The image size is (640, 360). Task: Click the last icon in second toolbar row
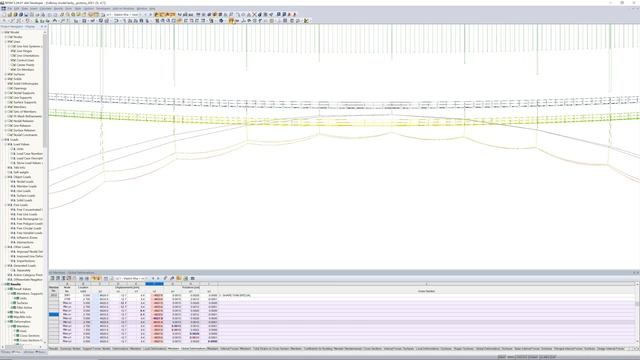click(307, 20)
